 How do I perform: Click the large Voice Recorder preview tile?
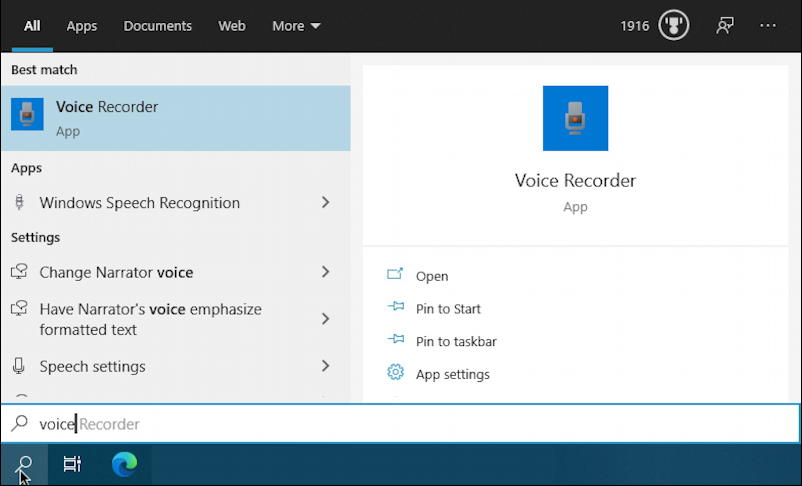pos(575,118)
